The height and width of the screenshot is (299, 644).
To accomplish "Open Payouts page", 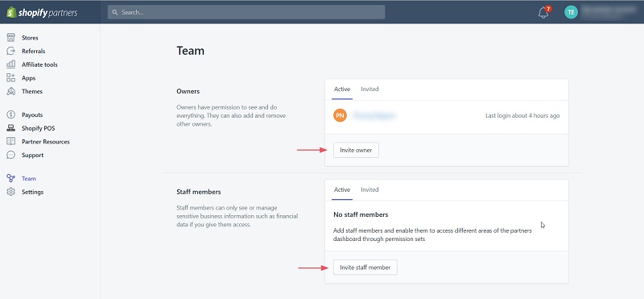I will (x=32, y=114).
